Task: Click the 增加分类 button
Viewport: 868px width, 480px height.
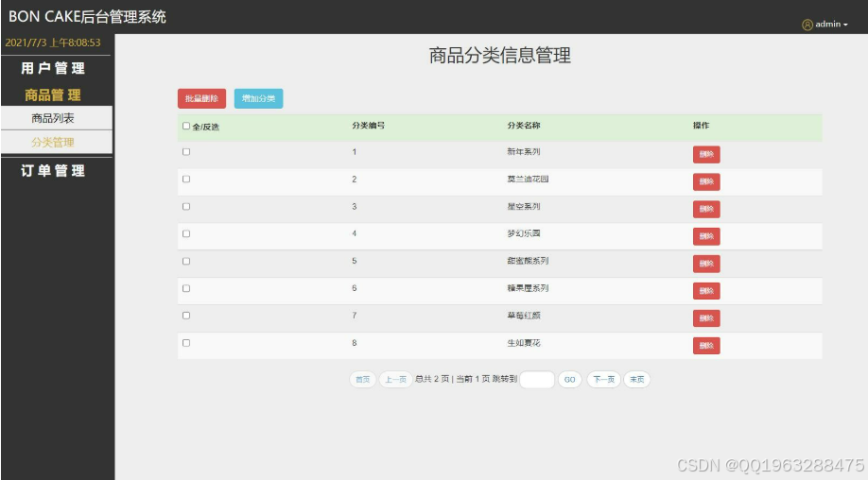Action: pos(258,98)
